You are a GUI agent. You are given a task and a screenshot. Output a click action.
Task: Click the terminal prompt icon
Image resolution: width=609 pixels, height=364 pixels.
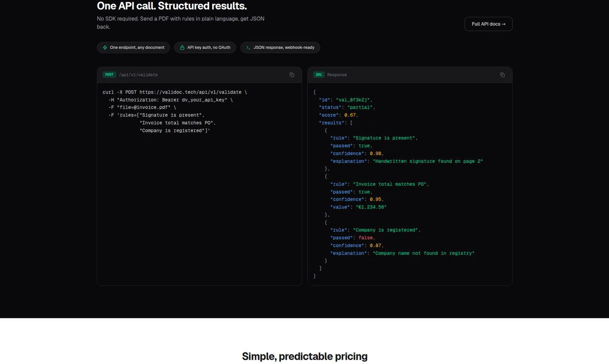tap(248, 47)
